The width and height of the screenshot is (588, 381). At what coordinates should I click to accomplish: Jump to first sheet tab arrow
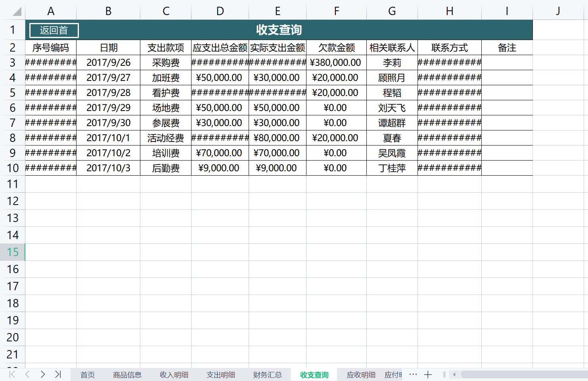pos(12,374)
